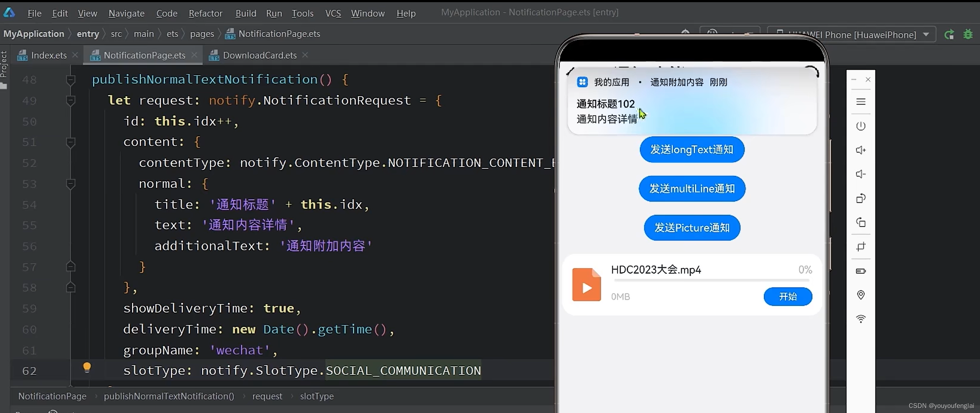980x413 pixels.
Task: Collapse fold end marker at line 58
Action: 70,287
